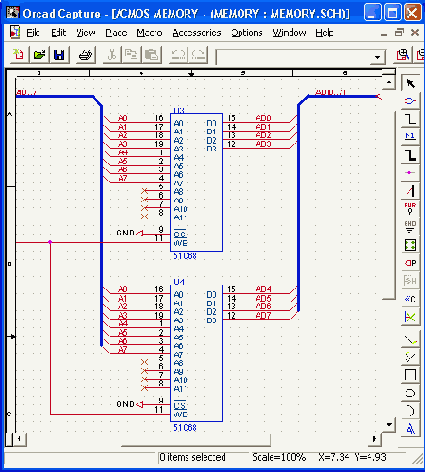Save the schematic with the floppy icon
This screenshot has width=425, height=472.
click(x=59, y=55)
